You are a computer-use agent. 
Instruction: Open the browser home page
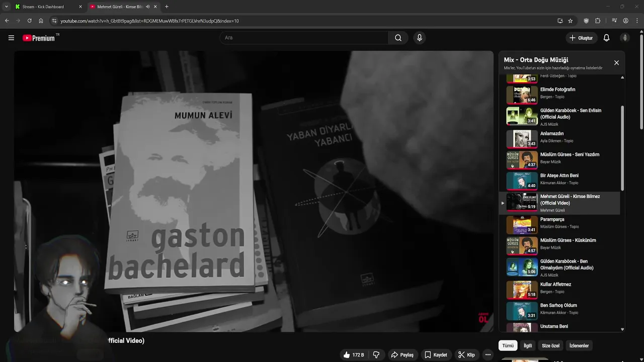[x=41, y=21]
